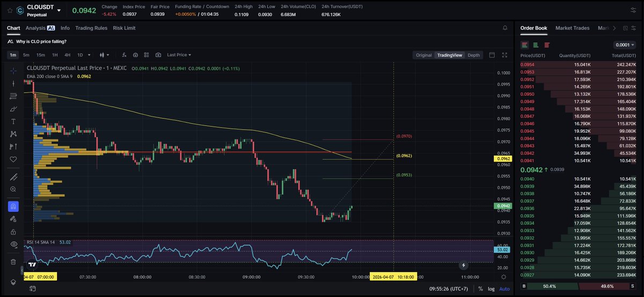
Task: Enter fullscreen chart mode
Action: (504, 55)
